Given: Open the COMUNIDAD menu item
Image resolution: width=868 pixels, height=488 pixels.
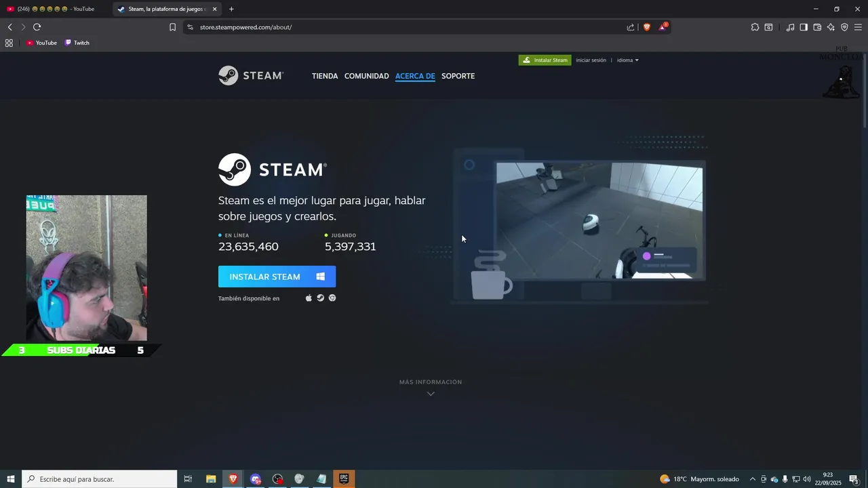Looking at the screenshot, I should pos(366,76).
